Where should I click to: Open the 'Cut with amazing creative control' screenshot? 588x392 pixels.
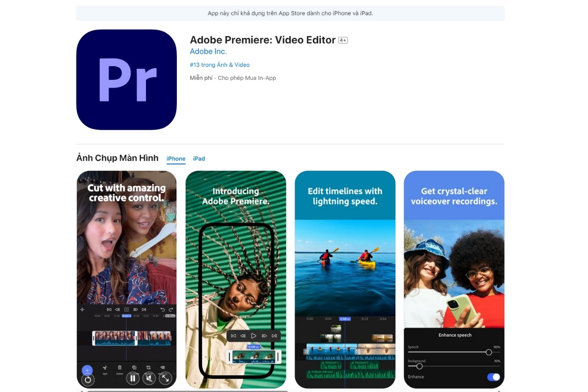pyautogui.click(x=126, y=279)
